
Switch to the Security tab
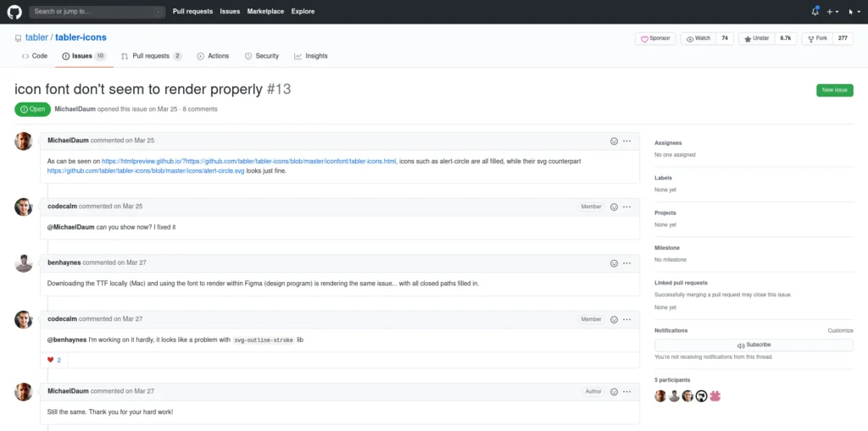click(x=261, y=56)
